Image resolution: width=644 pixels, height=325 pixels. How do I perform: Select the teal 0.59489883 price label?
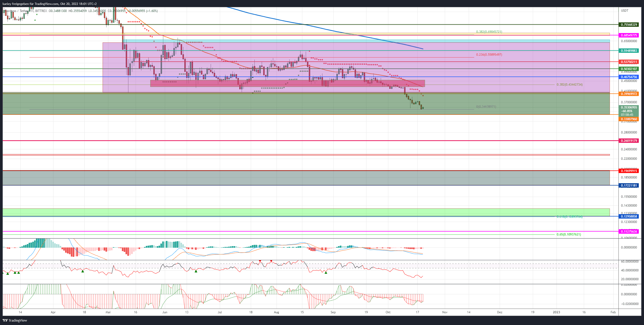coord(629,50)
